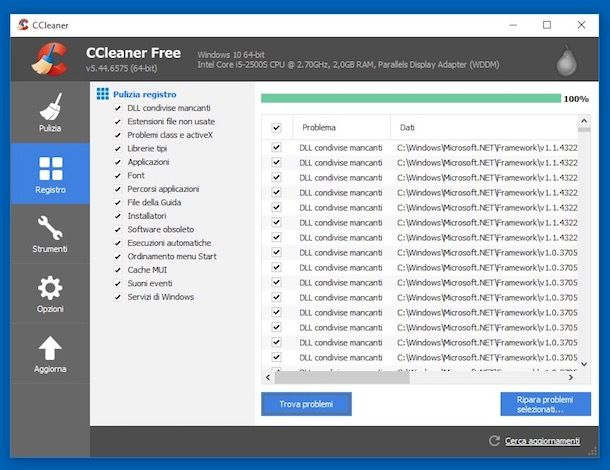Click the green 100% progress bar

click(411, 98)
